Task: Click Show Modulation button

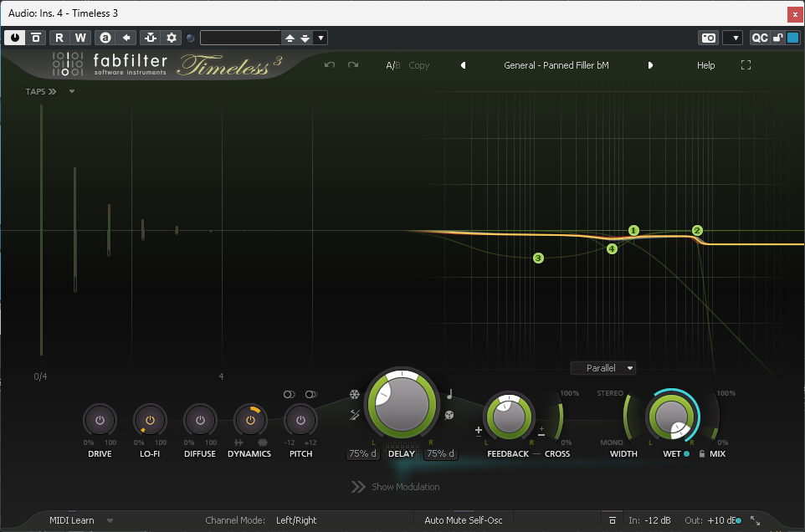Action: click(396, 487)
